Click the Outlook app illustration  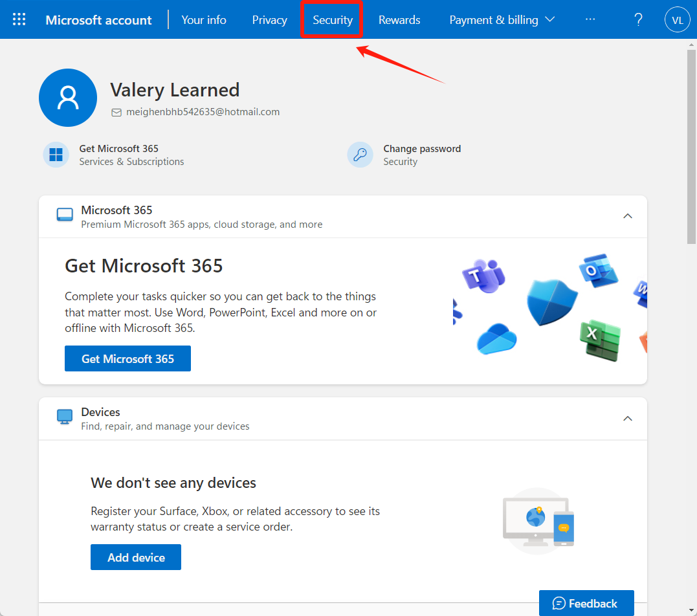click(599, 270)
